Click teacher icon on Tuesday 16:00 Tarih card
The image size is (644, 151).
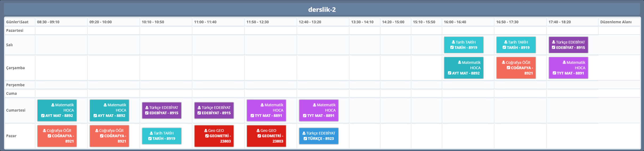click(x=453, y=42)
